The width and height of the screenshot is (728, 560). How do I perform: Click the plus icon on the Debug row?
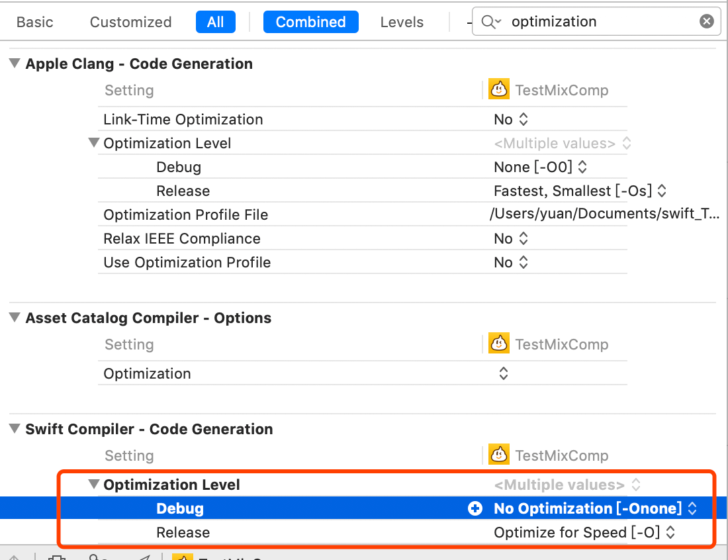point(475,508)
